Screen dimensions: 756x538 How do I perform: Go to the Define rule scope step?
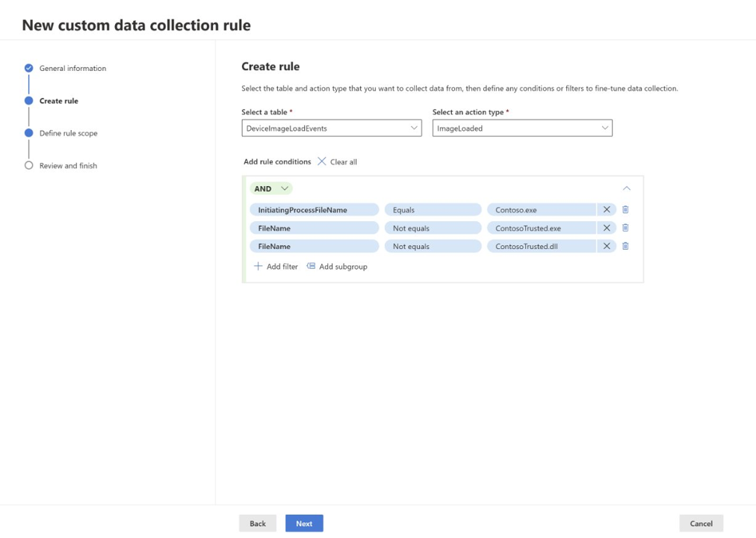[x=68, y=133]
